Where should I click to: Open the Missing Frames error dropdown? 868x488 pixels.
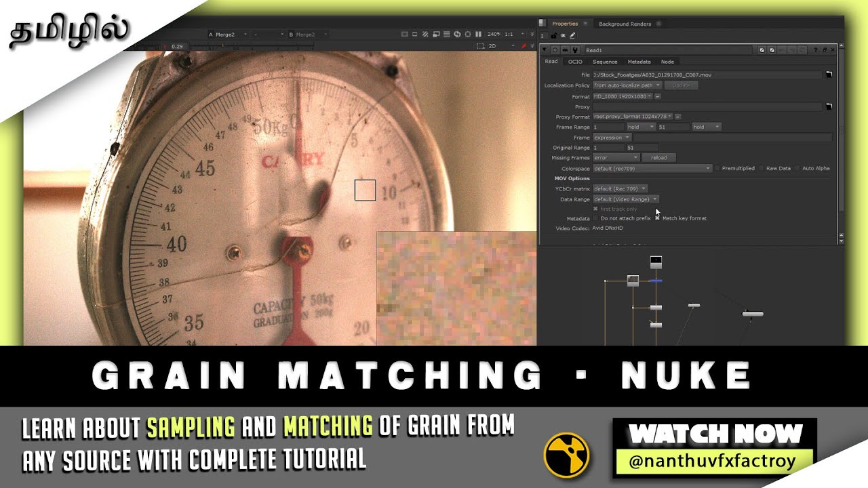point(616,157)
